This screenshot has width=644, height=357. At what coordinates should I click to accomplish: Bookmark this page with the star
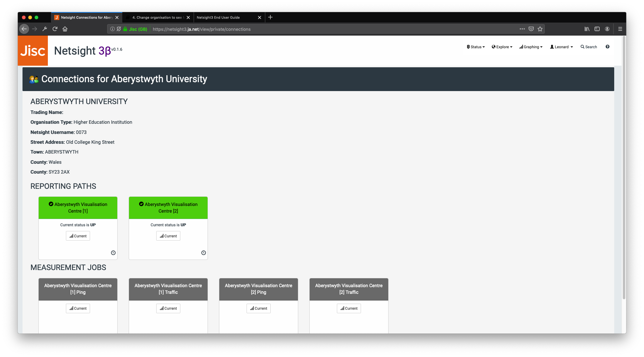[540, 29]
